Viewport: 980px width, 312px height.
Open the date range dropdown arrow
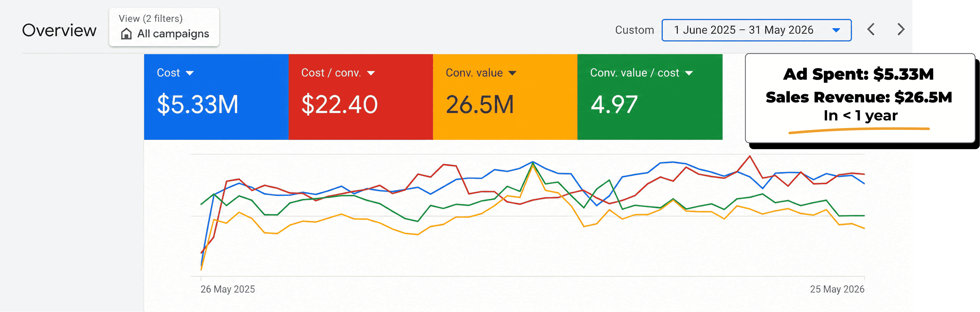[836, 30]
